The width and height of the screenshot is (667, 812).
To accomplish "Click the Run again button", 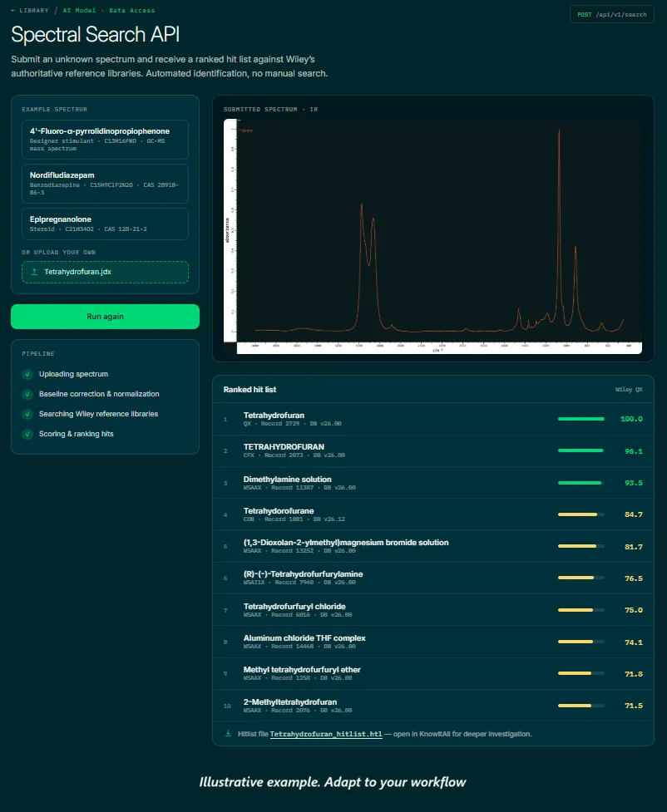I will point(106,317).
